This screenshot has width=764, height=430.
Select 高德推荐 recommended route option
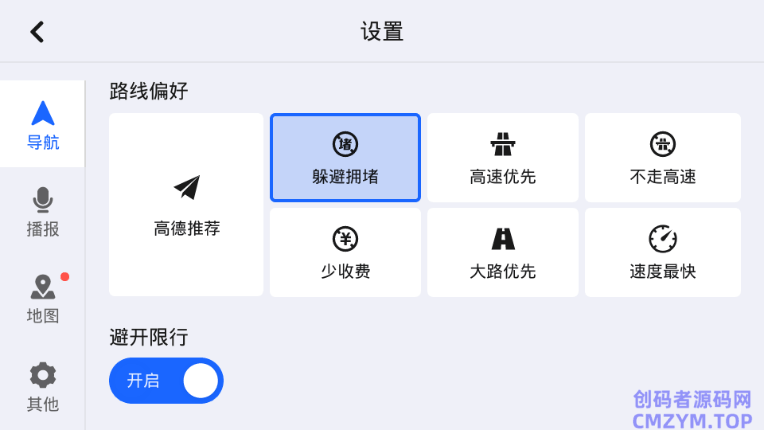pos(186,205)
